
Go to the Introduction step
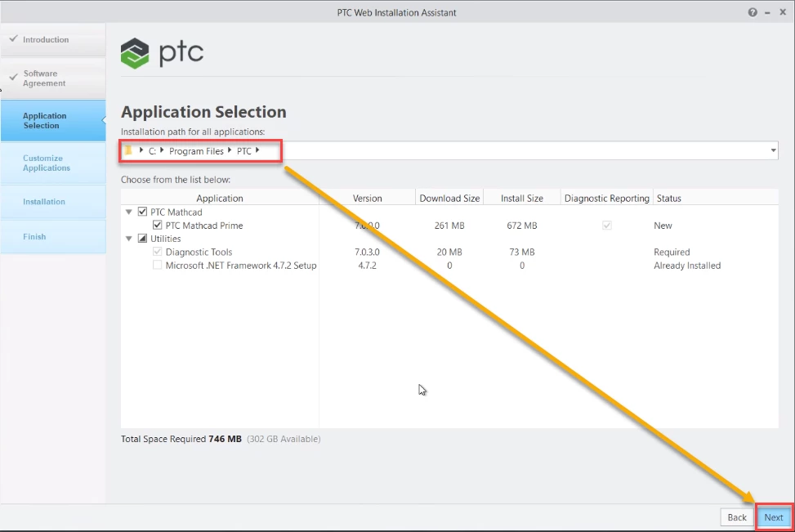click(53, 39)
